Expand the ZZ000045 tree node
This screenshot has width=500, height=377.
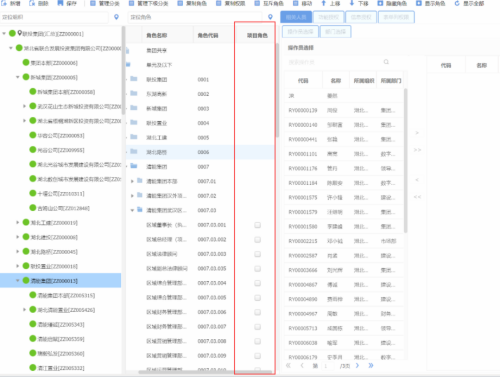(18, 252)
